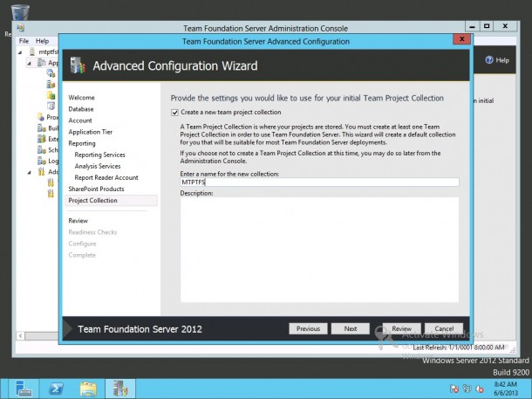
Task: Select the Project Collection step
Action: (x=111, y=200)
